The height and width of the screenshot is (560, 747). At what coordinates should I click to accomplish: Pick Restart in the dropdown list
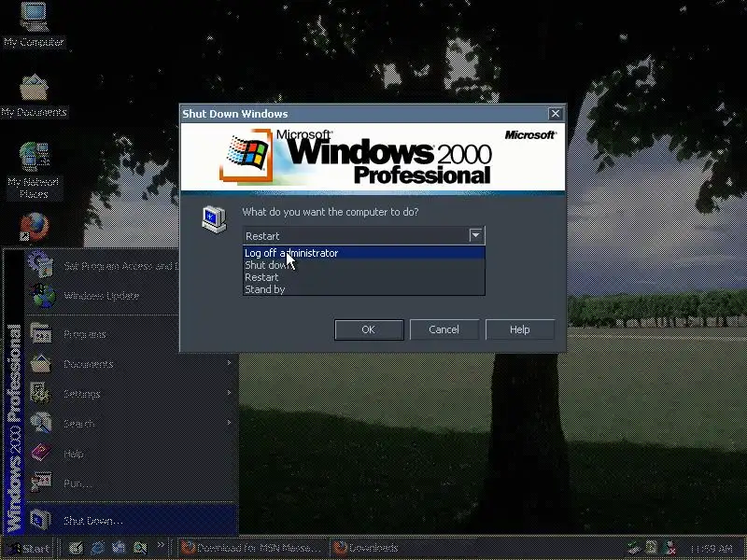click(x=364, y=277)
